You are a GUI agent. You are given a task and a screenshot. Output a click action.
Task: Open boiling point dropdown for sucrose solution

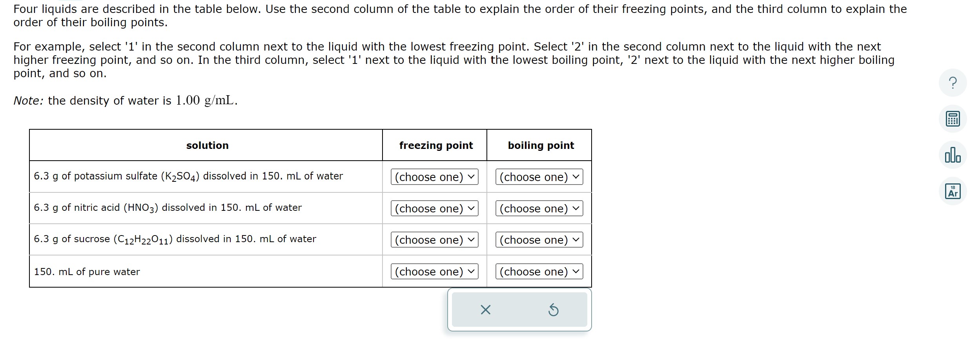(539, 240)
